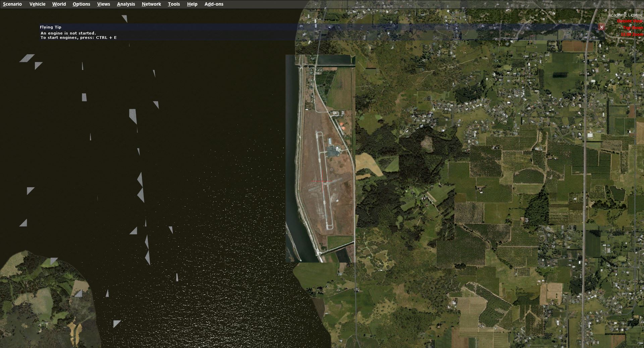This screenshot has height=348, width=644.
Task: Click the 'An engine is not started.' message
Action: (68, 33)
